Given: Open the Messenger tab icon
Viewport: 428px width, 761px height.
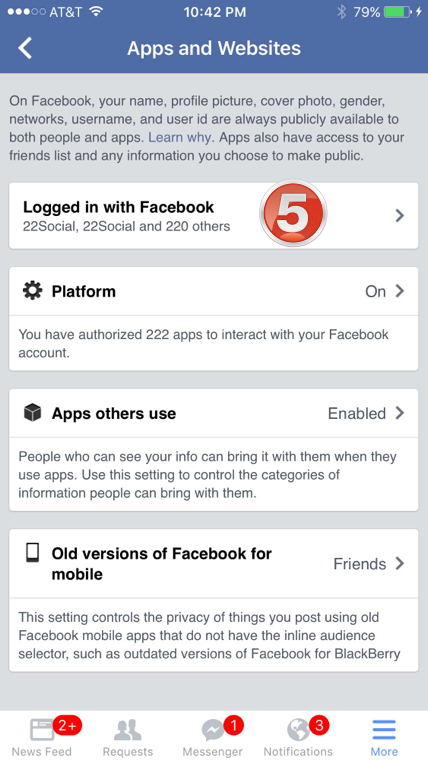Looking at the screenshot, I should pos(213,729).
